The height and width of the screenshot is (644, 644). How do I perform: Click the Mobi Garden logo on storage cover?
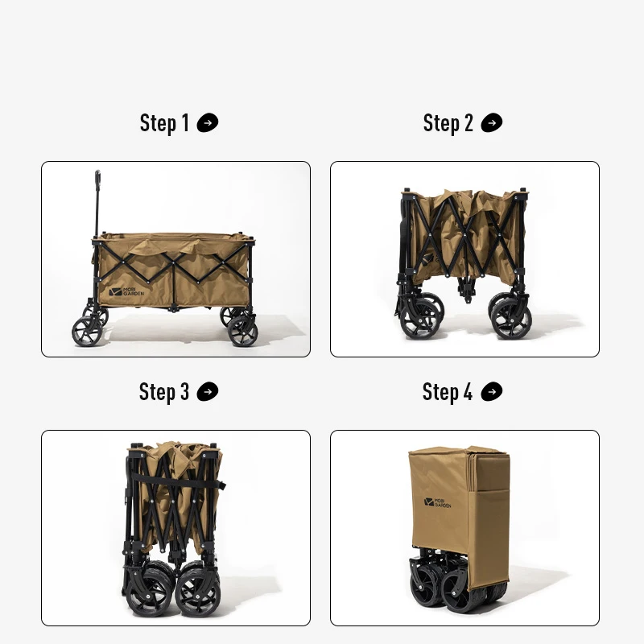click(x=437, y=502)
